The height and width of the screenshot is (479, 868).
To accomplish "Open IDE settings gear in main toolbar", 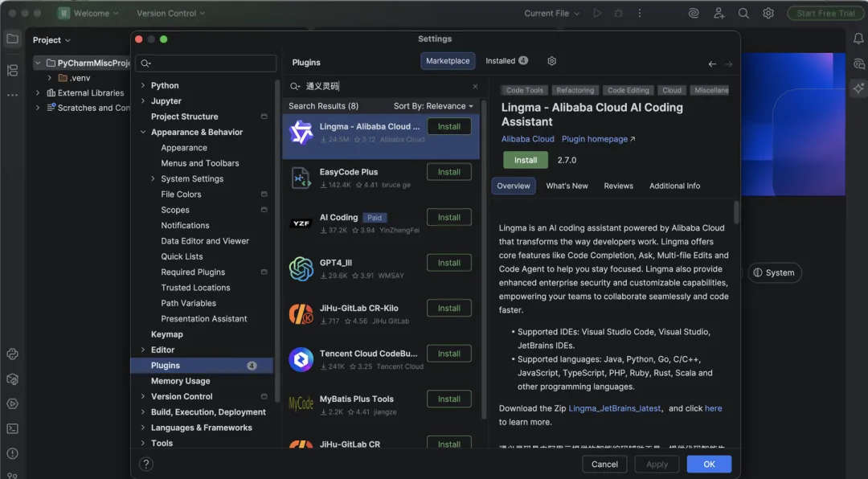I will [768, 13].
